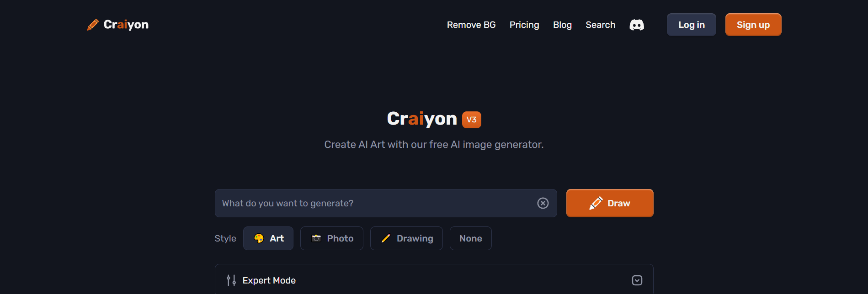The image size is (868, 294).
Task: Select the Art style option
Action: coord(268,238)
